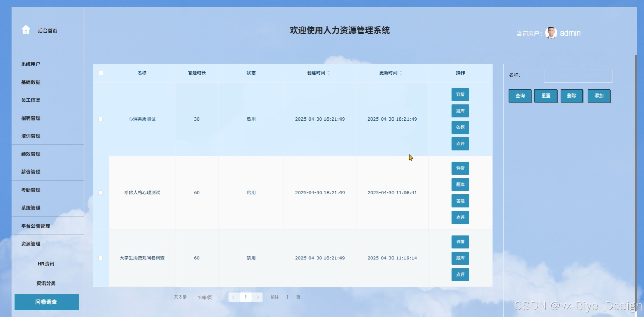This screenshot has height=317, width=644.
Task: Expand the 系统管理 sidebar menu
Action: click(x=48, y=208)
